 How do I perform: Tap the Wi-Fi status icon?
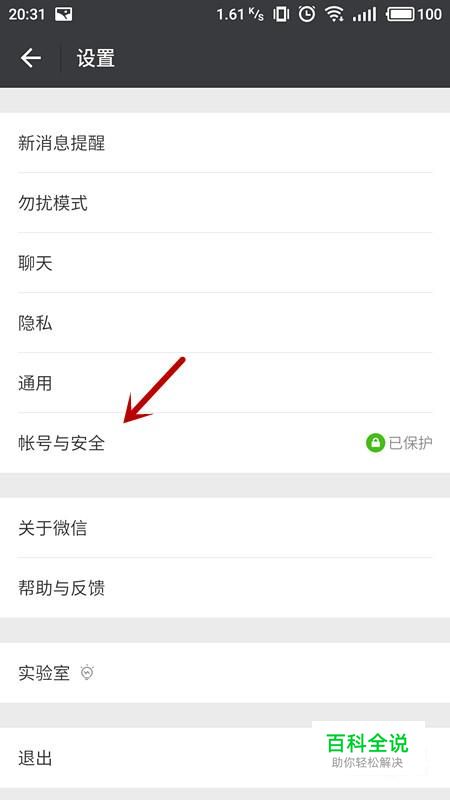click(334, 14)
